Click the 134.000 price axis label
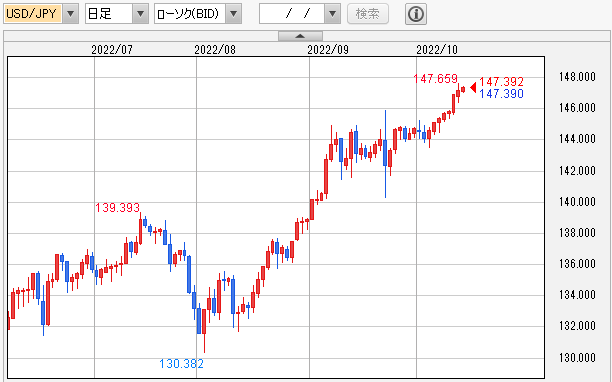This screenshot has height=382, width=612. (577, 295)
